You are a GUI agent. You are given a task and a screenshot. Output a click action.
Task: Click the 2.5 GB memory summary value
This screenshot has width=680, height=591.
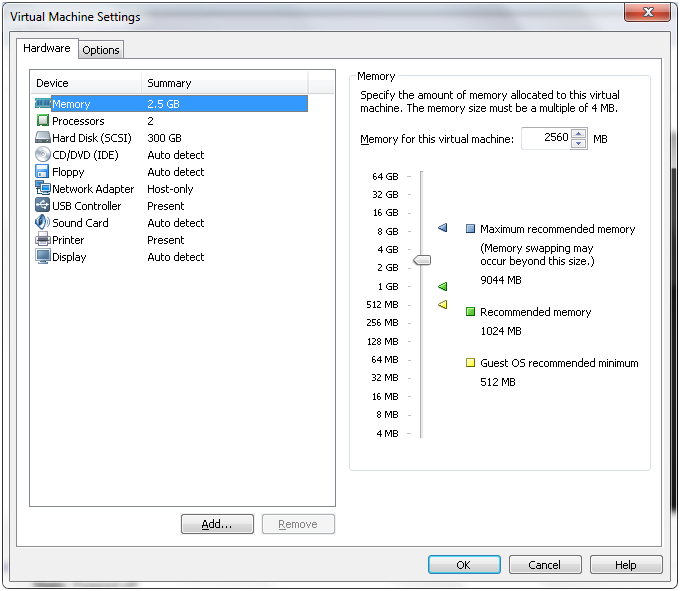pyautogui.click(x=163, y=104)
